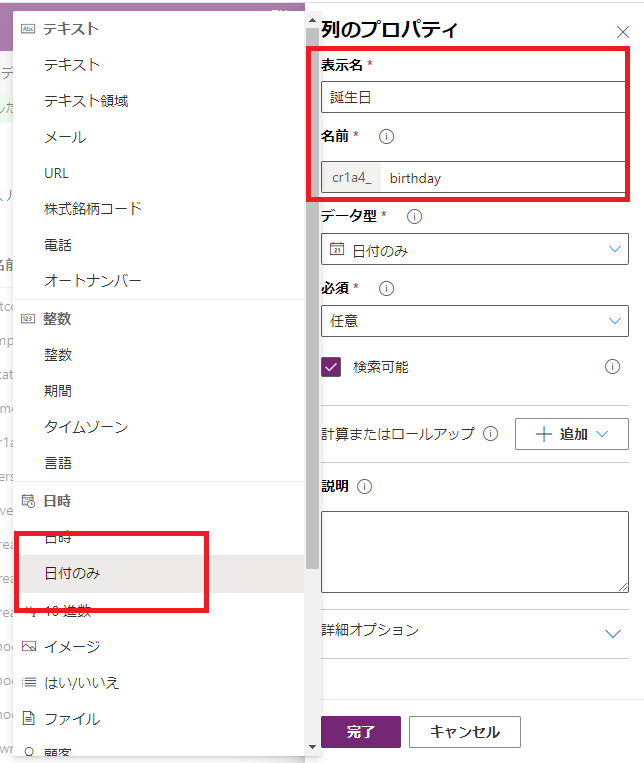Click the キャンセル button

pyautogui.click(x=465, y=732)
